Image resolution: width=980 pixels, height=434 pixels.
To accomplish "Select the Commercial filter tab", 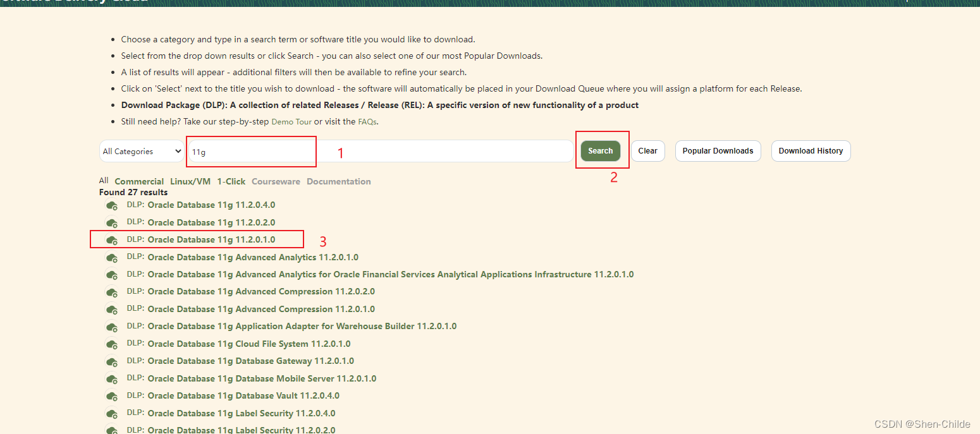I will click(139, 181).
